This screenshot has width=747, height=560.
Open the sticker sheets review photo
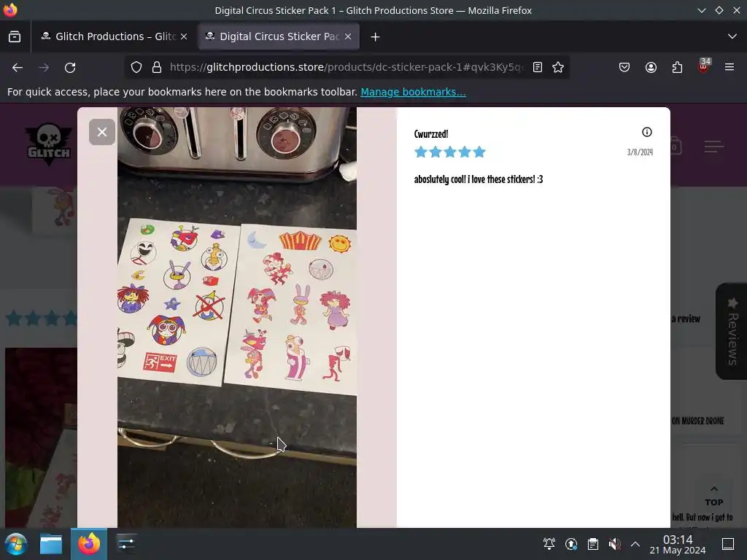point(237,317)
